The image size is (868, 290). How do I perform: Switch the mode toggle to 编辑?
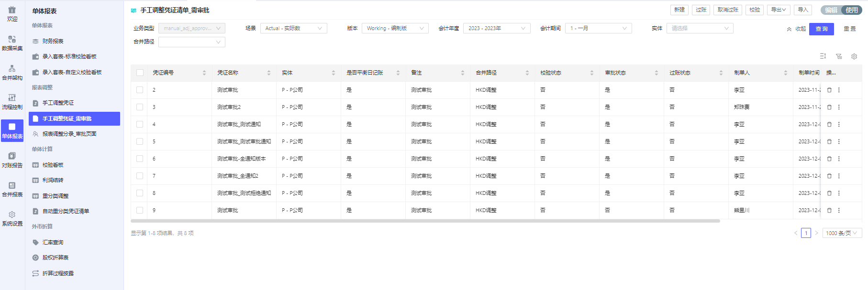point(831,10)
